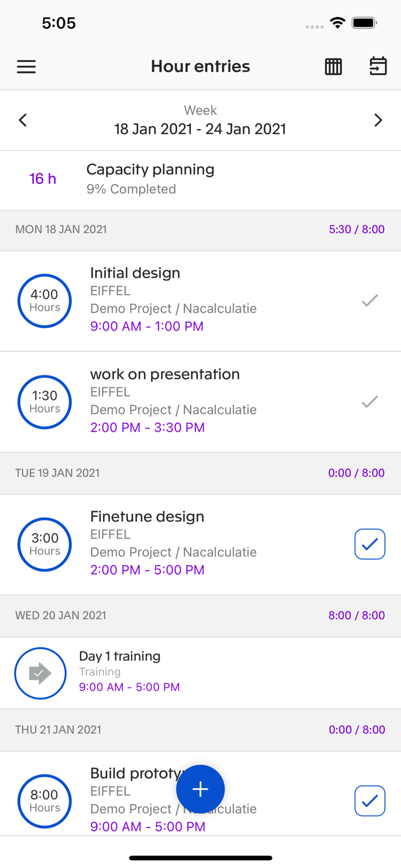Go to the next week

[x=378, y=120]
